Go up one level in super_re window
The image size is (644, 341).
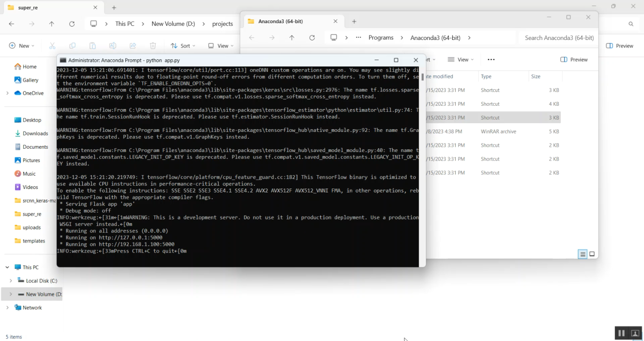click(52, 24)
